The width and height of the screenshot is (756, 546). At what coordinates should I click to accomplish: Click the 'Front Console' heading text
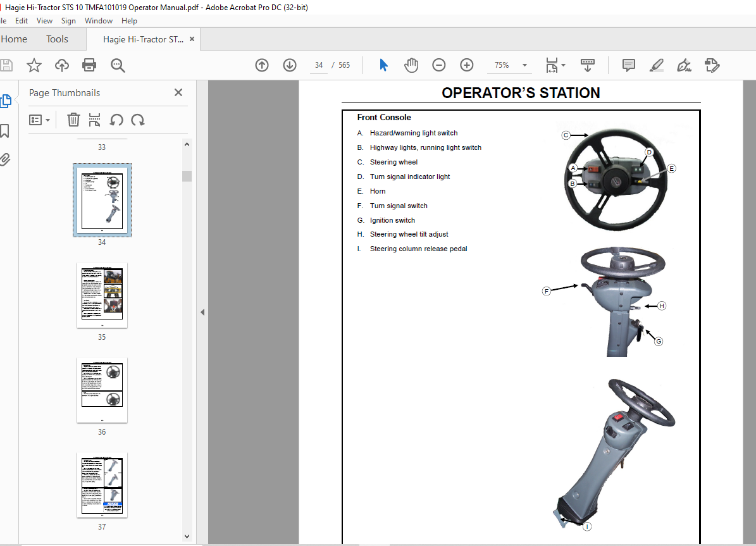click(x=384, y=117)
